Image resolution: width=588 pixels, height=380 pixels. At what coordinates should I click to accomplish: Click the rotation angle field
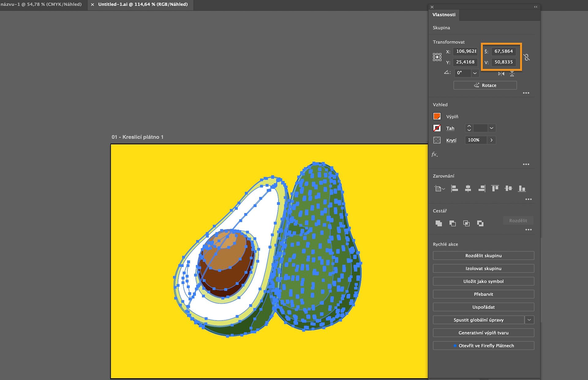[x=462, y=73]
